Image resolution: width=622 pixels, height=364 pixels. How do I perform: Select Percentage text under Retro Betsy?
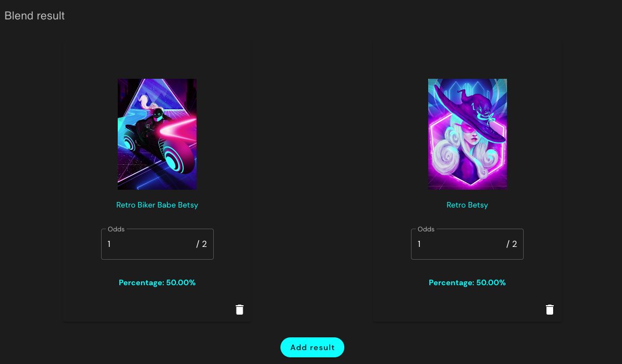pos(467,283)
